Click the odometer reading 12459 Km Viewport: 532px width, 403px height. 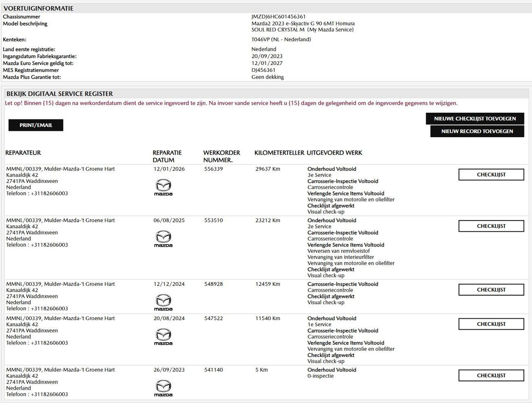[268, 284]
